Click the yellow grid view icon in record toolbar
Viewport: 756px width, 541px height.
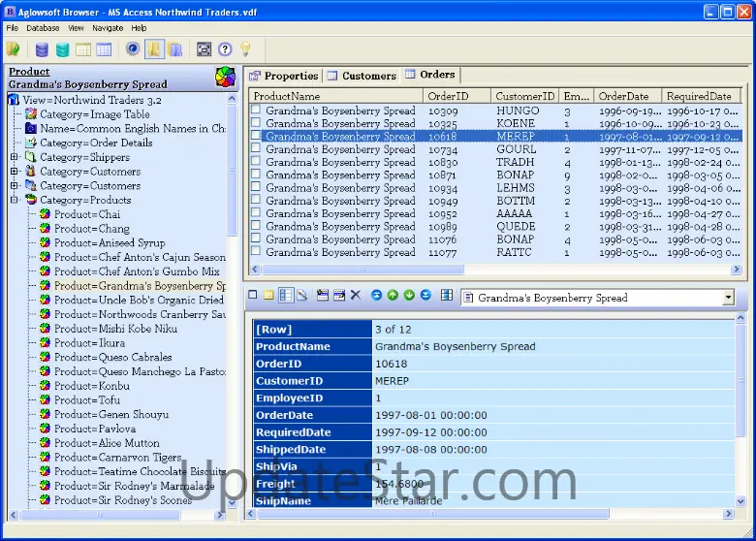pyautogui.click(x=268, y=295)
